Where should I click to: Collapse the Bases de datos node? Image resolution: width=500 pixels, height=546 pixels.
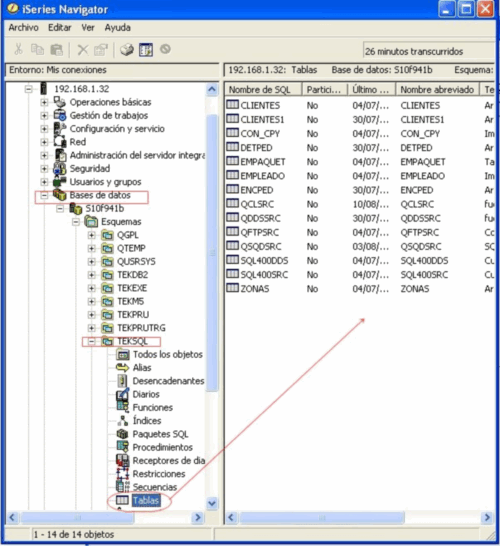[44, 195]
